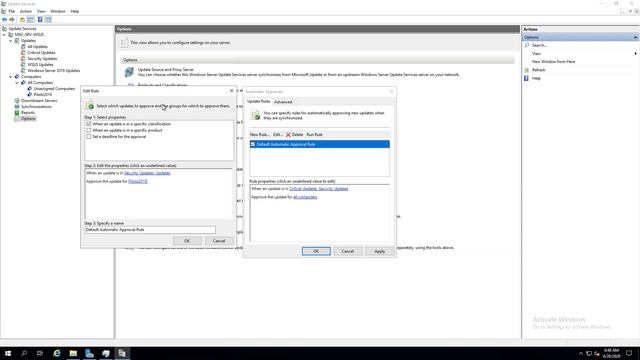Collapse the All Computers tree node

[17, 82]
